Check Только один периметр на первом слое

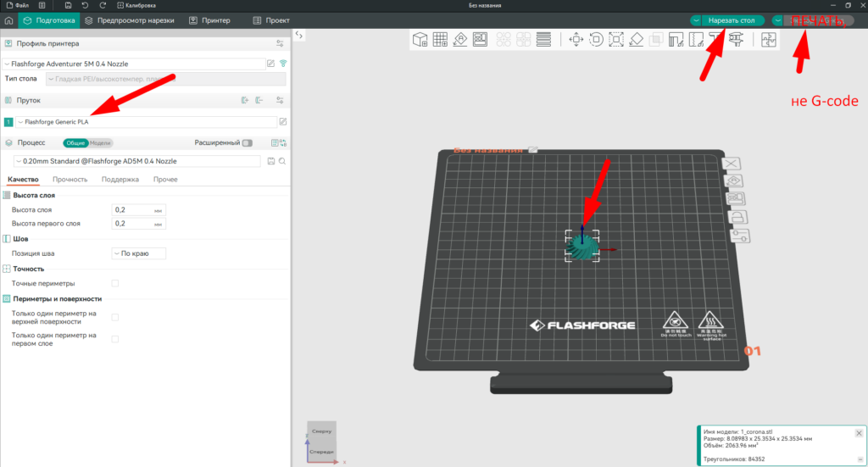pos(115,339)
